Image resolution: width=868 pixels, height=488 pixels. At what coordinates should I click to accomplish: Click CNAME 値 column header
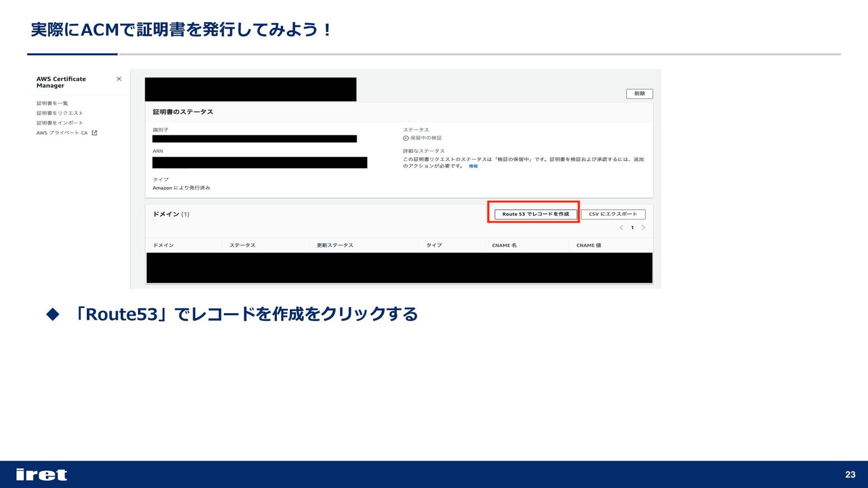[x=589, y=245]
